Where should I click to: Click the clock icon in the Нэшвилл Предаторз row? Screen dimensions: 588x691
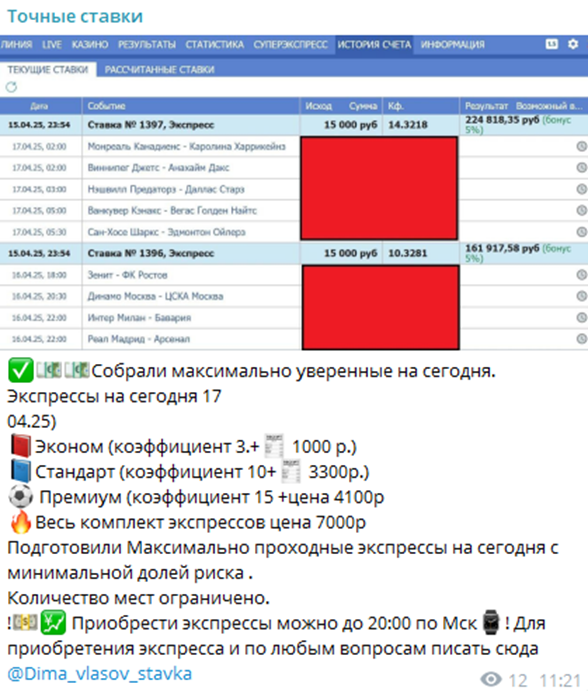coord(581,189)
